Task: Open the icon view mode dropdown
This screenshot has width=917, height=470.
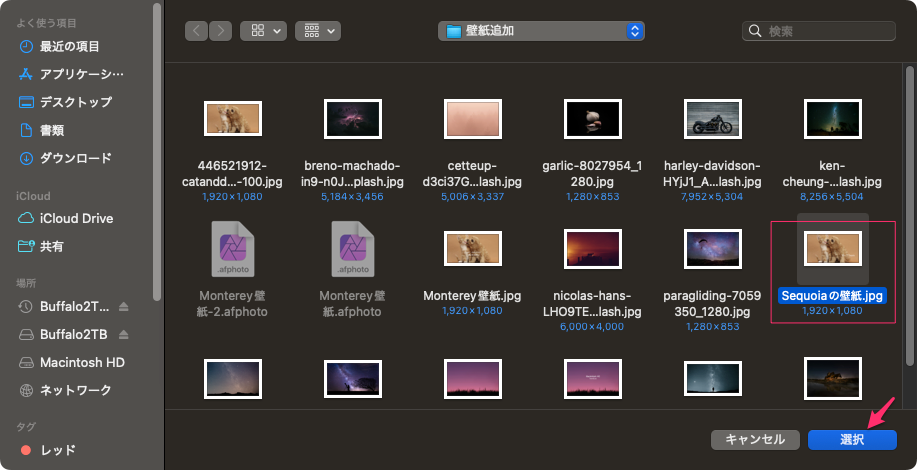Action: [x=263, y=31]
